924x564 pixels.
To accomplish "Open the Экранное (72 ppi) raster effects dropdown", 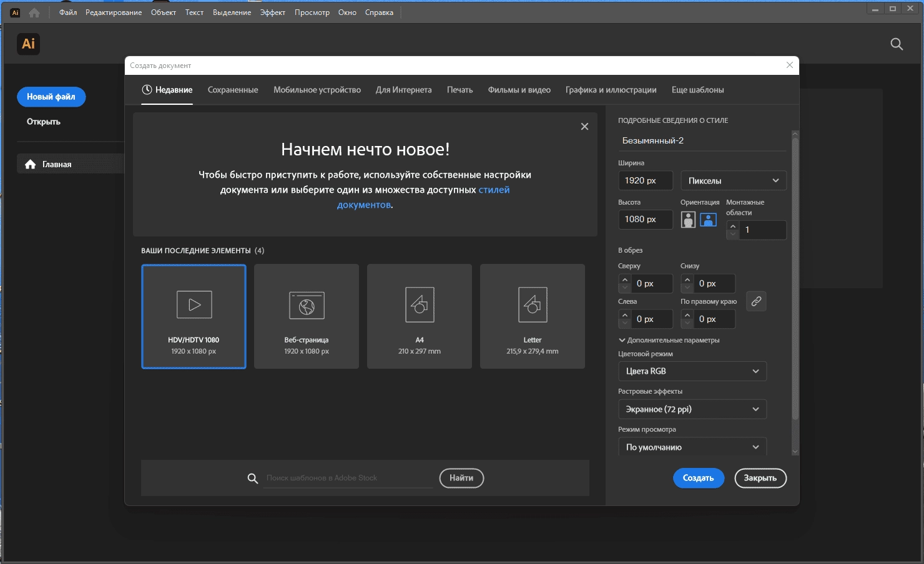I will pos(692,409).
